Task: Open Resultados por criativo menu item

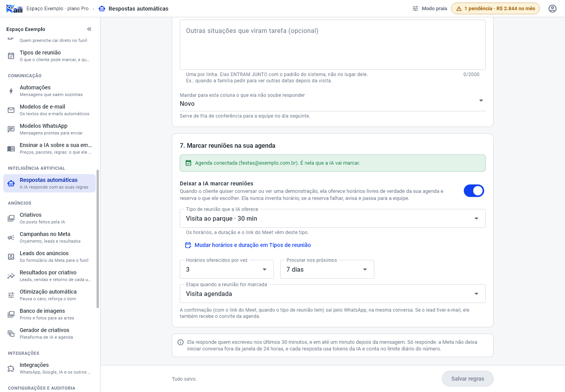Action: [x=49, y=276]
